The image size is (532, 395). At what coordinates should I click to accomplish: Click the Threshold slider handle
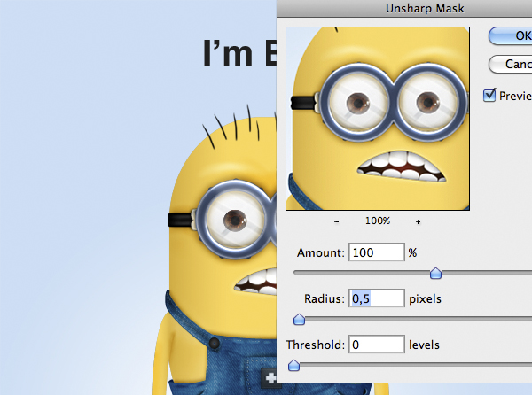[293, 365]
